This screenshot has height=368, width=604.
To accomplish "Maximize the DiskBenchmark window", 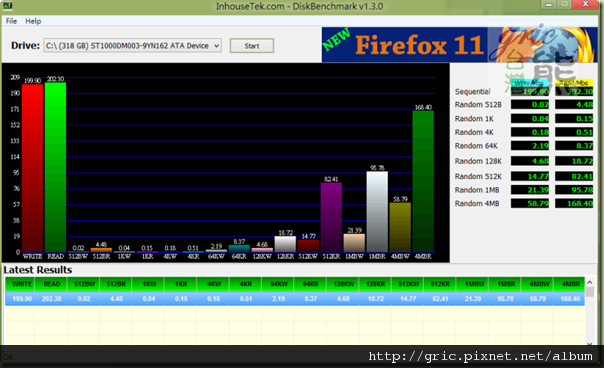I will 565,5.
